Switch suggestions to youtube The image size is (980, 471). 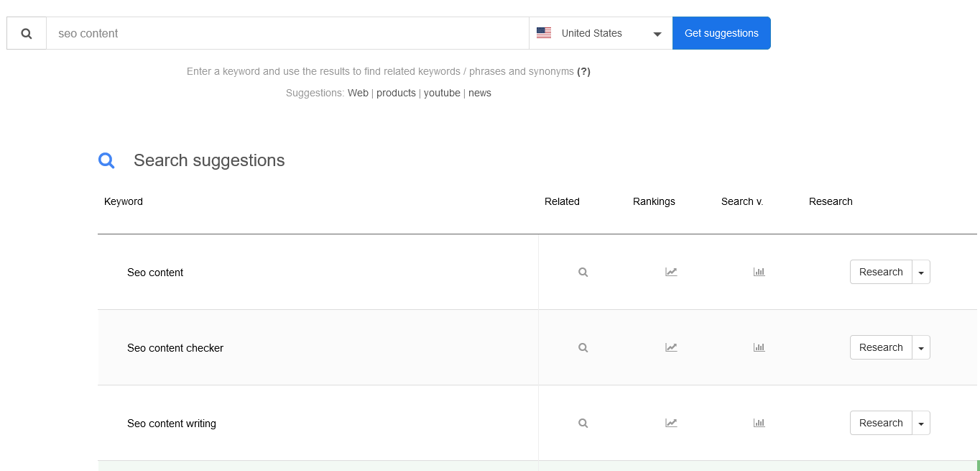[x=442, y=93]
